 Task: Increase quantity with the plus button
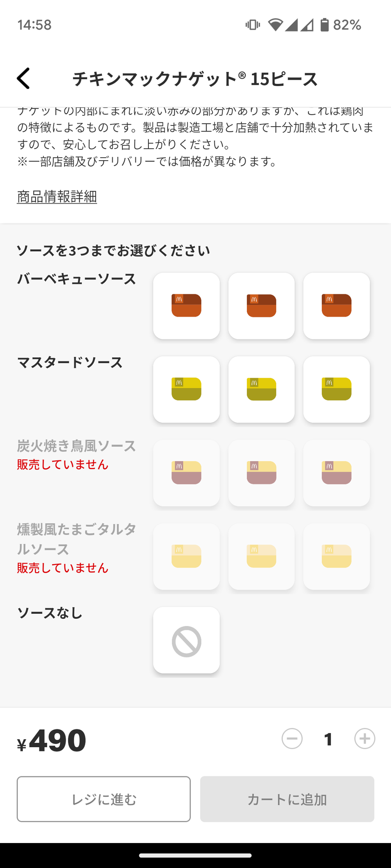click(364, 739)
